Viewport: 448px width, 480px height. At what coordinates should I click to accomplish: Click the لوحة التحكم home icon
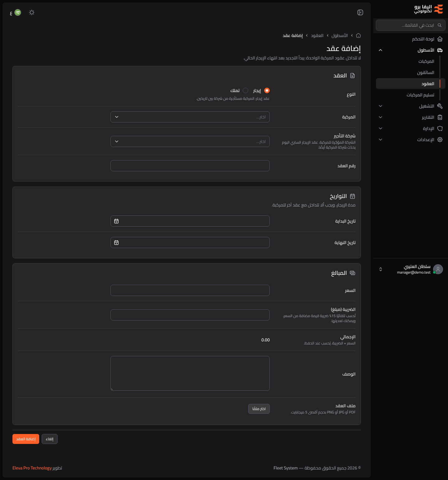[x=440, y=39]
